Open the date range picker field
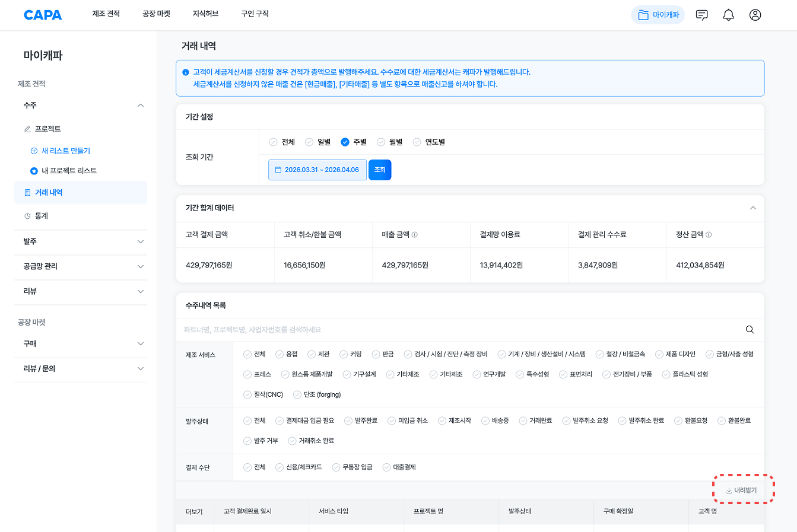 [x=317, y=170]
